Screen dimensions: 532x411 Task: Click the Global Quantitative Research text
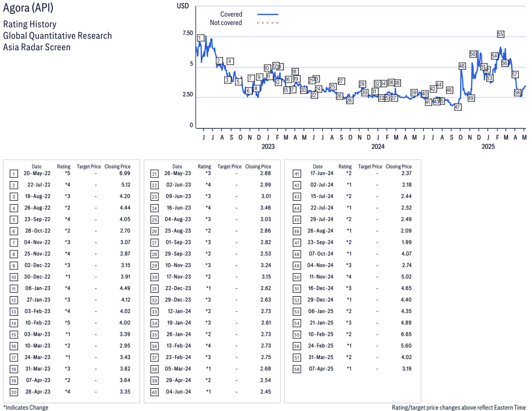point(57,36)
